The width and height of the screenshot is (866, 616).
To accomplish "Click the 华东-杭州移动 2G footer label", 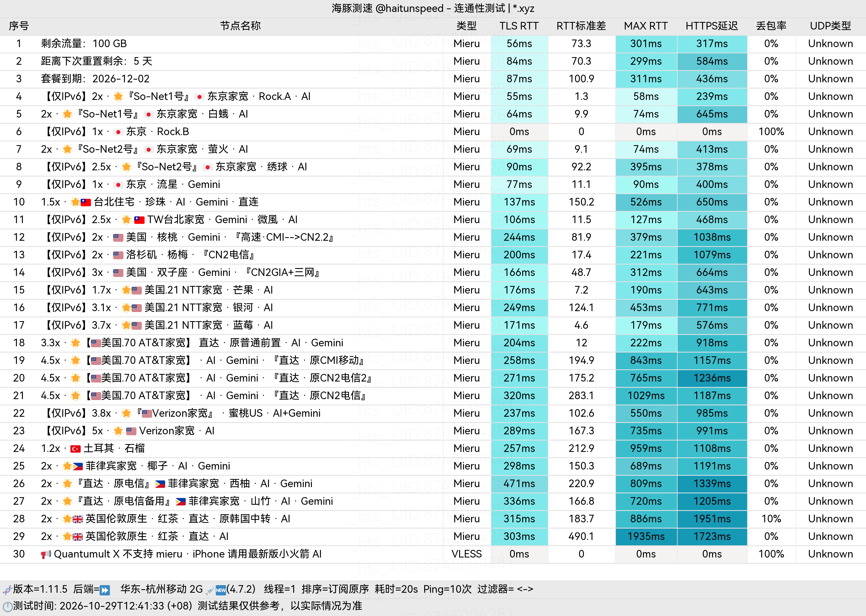I will tap(162, 589).
